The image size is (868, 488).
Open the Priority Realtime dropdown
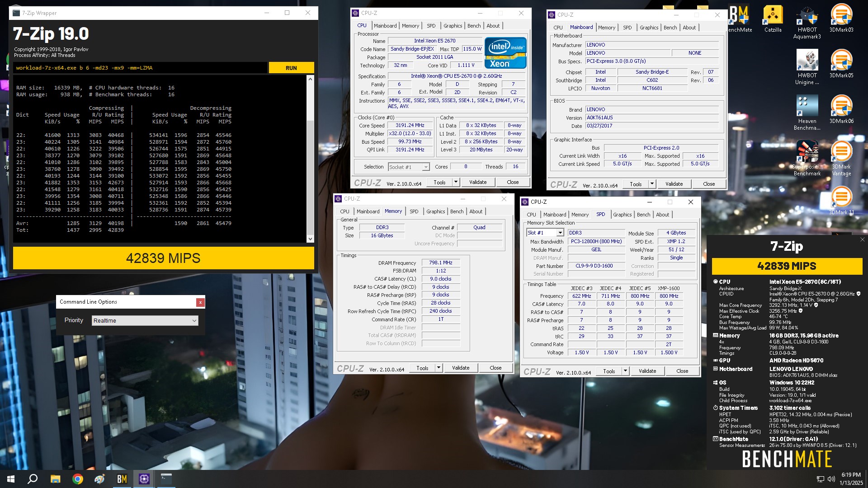(x=145, y=320)
